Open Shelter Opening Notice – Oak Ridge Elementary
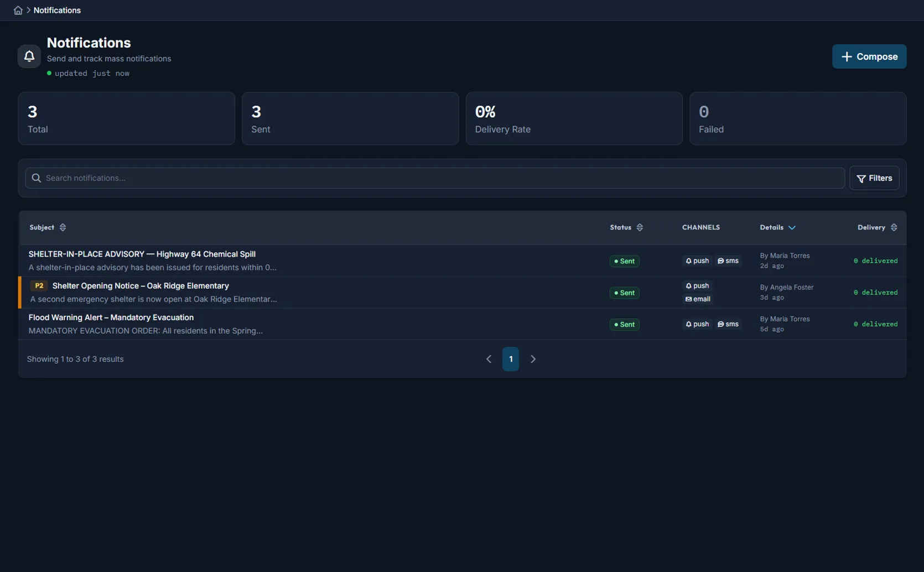Screen dimensions: 924x572 141,286
